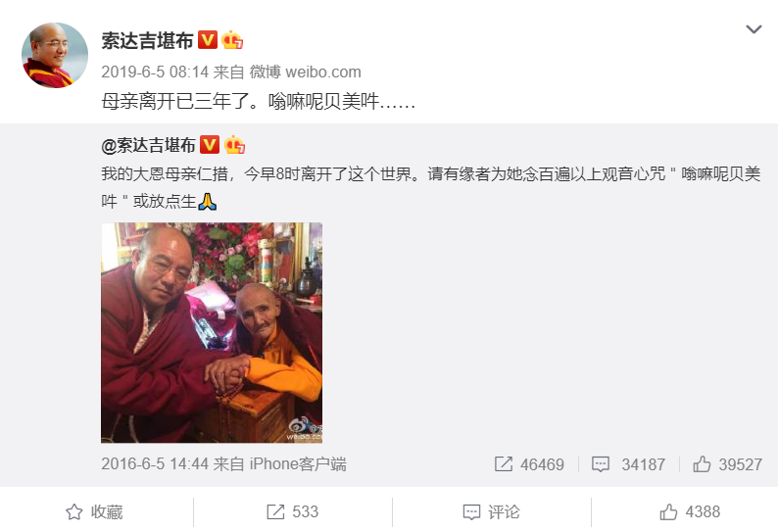Open the 微博 weibo.com source link

click(x=305, y=72)
